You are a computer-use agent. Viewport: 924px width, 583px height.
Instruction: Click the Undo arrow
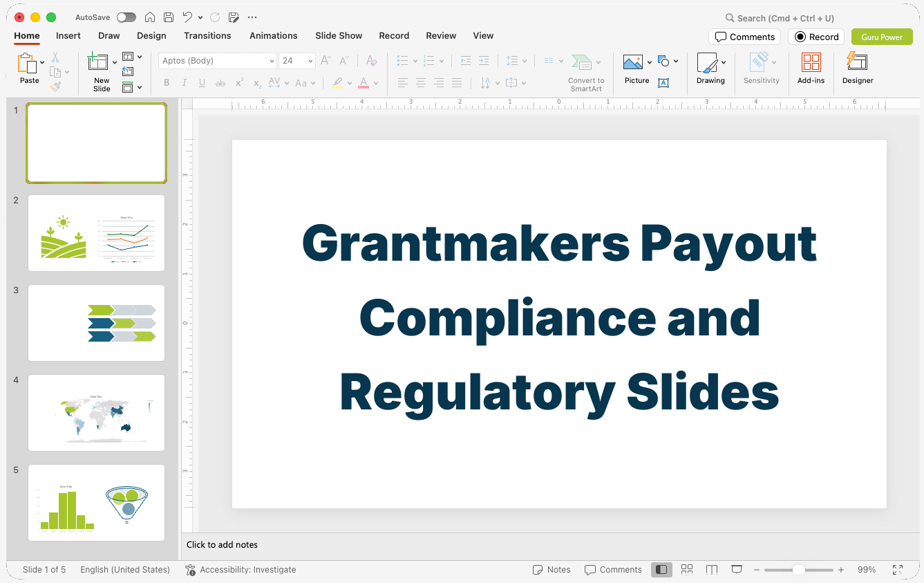[187, 17]
